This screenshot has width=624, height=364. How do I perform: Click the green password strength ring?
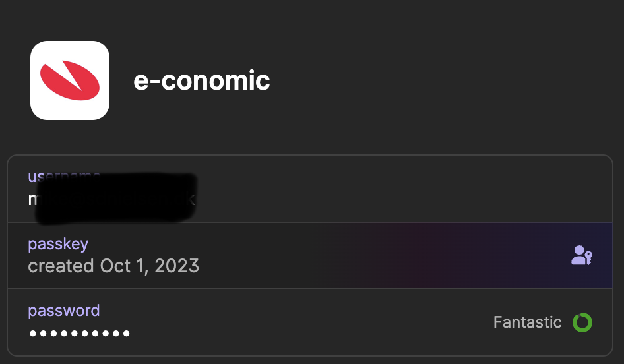582,322
